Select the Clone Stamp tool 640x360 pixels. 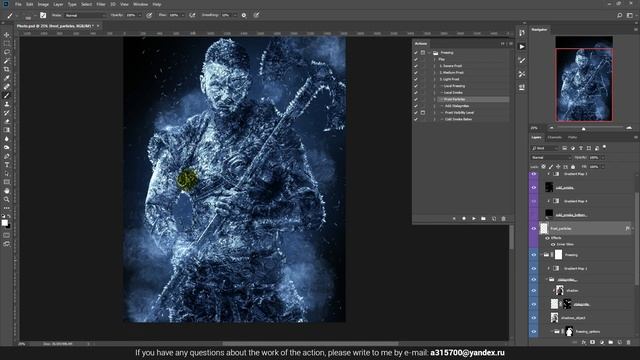[7, 104]
